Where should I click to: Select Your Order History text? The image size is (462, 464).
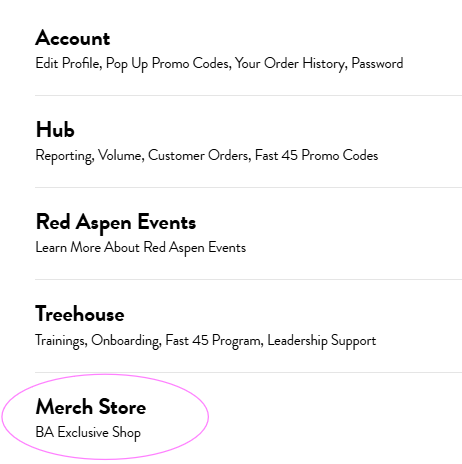pyautogui.click(x=291, y=64)
